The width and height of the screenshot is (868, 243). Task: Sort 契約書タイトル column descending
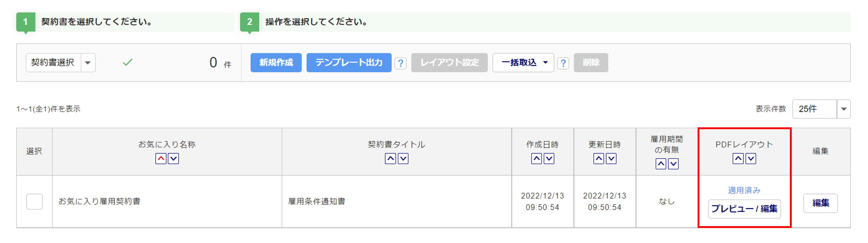pos(403,159)
